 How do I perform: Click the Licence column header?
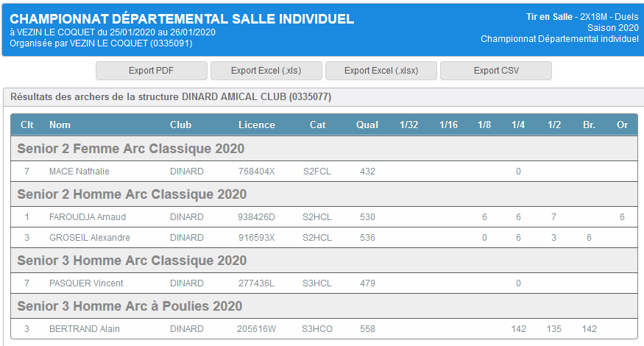pos(256,124)
